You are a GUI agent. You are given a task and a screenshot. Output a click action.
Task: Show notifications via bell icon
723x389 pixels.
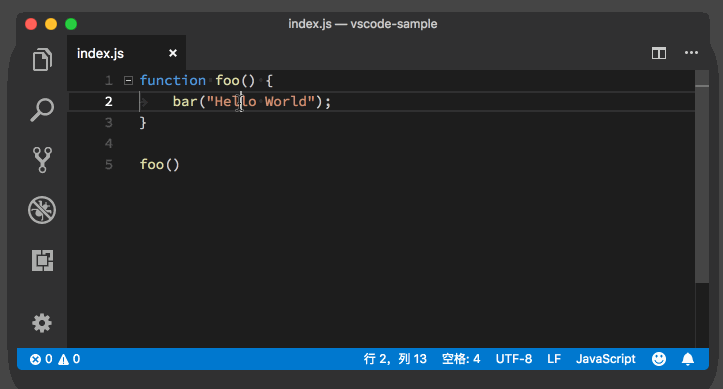687,359
